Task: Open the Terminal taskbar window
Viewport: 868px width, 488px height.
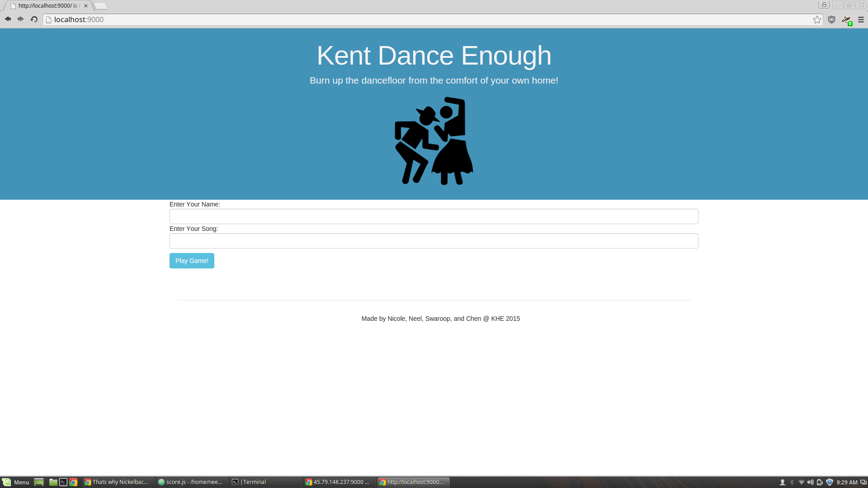Action: [x=250, y=482]
